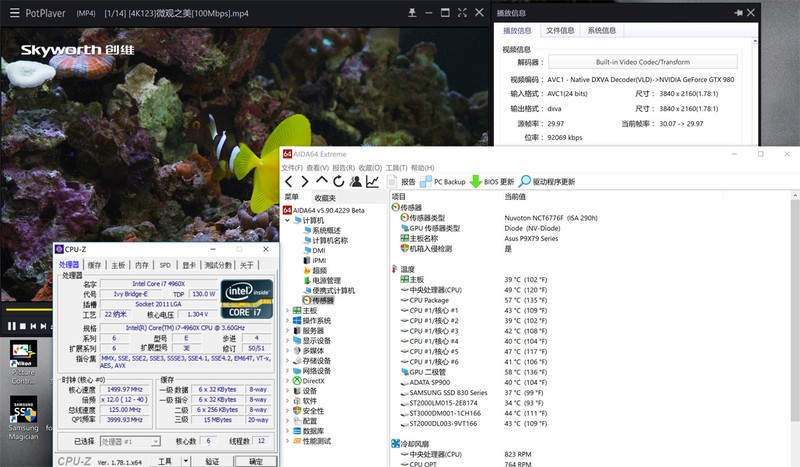Pause the video in PotPlayer

click(11, 326)
